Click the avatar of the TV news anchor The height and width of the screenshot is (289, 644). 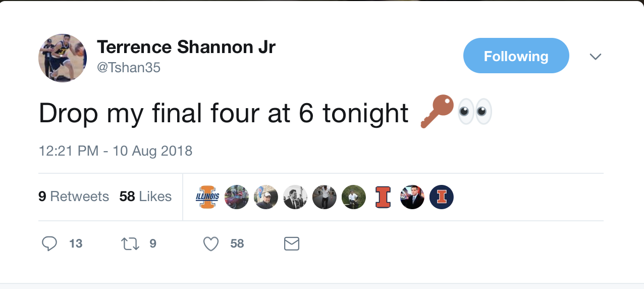(x=412, y=197)
